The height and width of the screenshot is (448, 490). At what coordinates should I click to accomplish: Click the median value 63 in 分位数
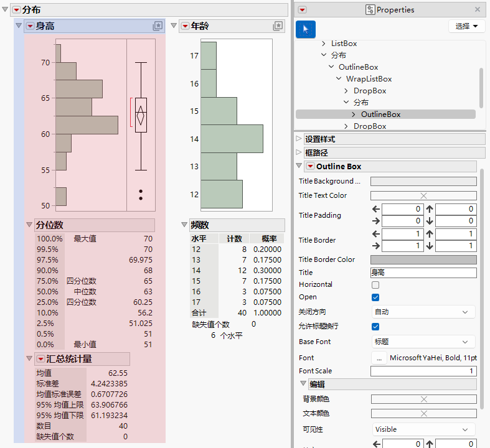click(148, 292)
